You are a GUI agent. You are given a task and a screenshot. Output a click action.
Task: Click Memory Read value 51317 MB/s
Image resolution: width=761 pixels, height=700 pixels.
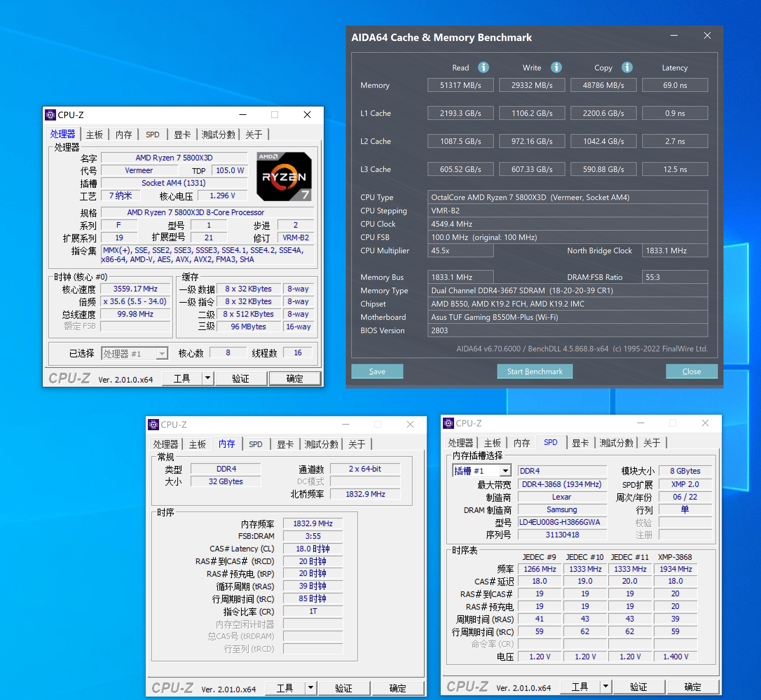[x=461, y=85]
